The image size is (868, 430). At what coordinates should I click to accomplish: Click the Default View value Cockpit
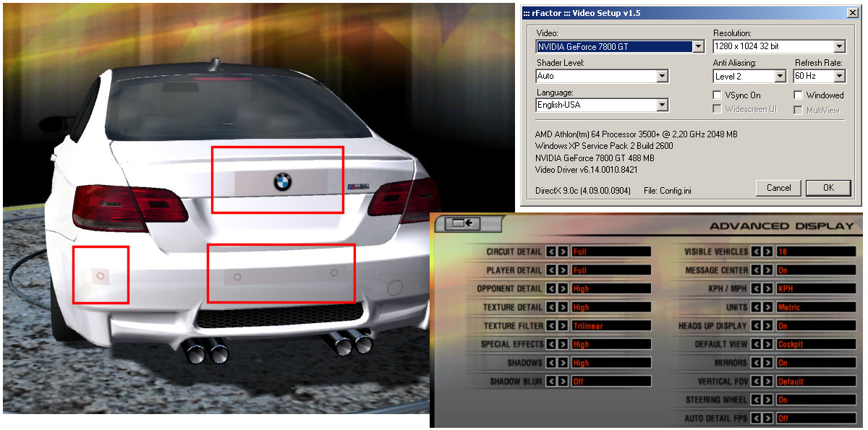816,344
